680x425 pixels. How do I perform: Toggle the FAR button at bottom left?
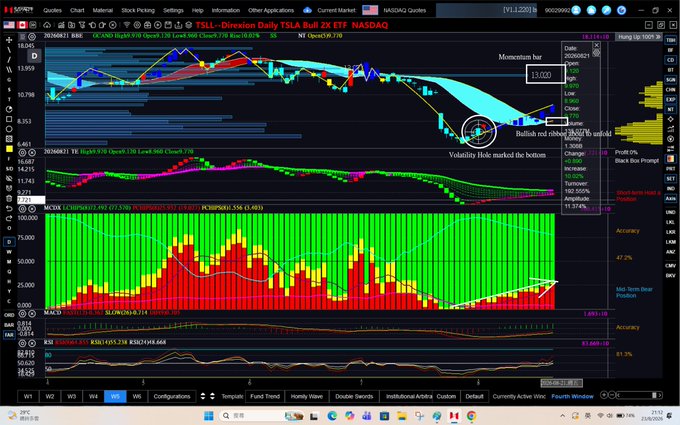pos(9,335)
